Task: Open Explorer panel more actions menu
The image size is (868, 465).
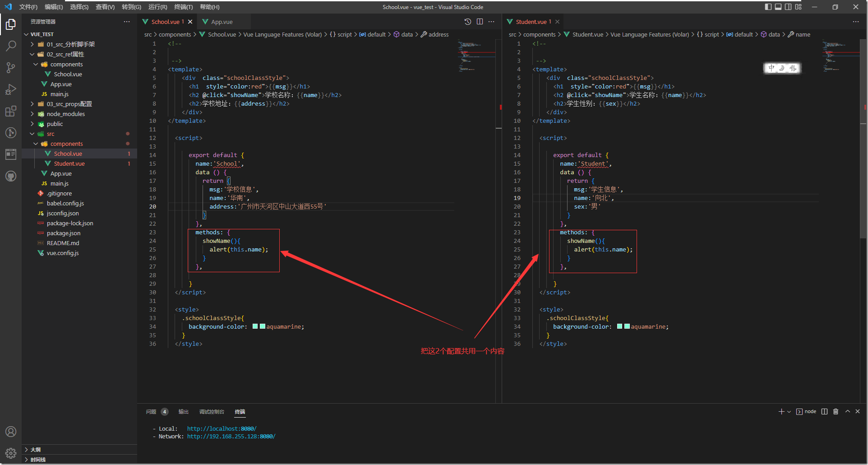Action: coord(127,22)
